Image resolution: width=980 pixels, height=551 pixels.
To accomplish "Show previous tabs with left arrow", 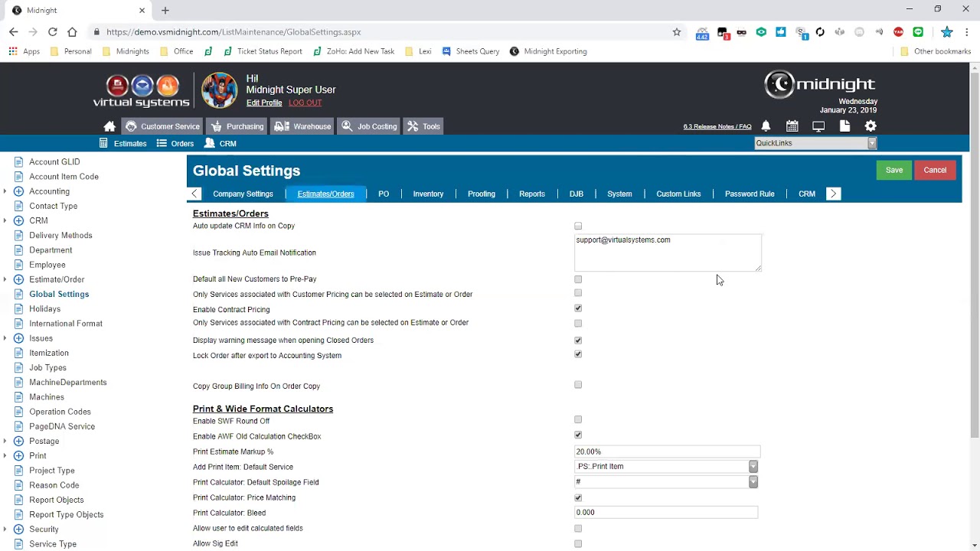I will click(195, 194).
